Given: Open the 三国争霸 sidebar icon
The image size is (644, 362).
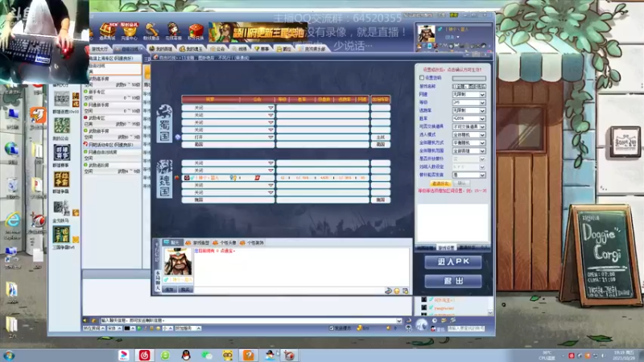Looking at the screenshot, I should click(62, 235).
